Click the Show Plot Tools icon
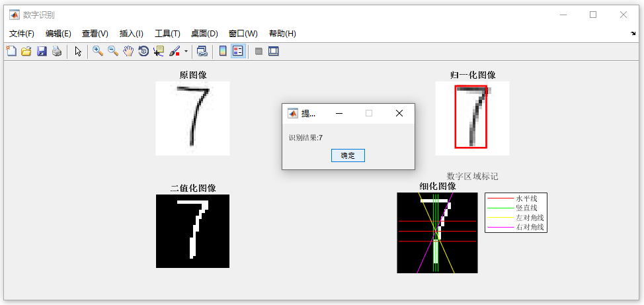This screenshot has height=305, width=644. pos(274,52)
